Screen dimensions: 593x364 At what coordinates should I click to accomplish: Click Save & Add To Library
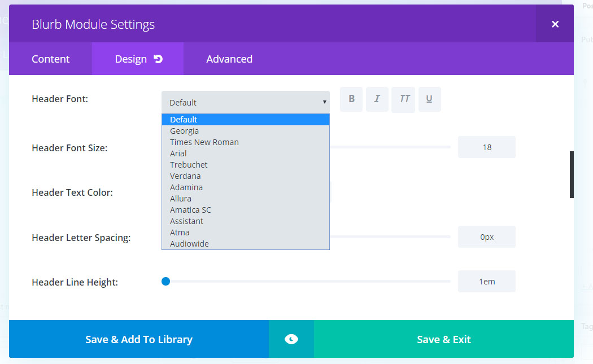point(139,339)
